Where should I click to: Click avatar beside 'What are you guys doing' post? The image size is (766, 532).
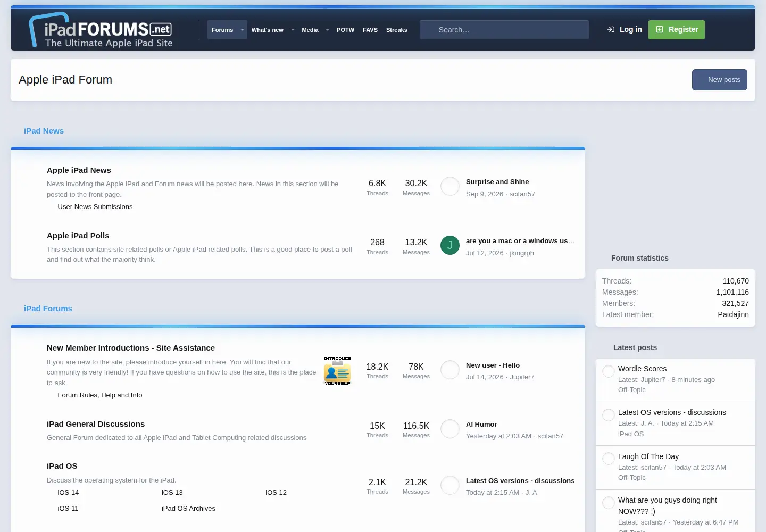coord(609,503)
